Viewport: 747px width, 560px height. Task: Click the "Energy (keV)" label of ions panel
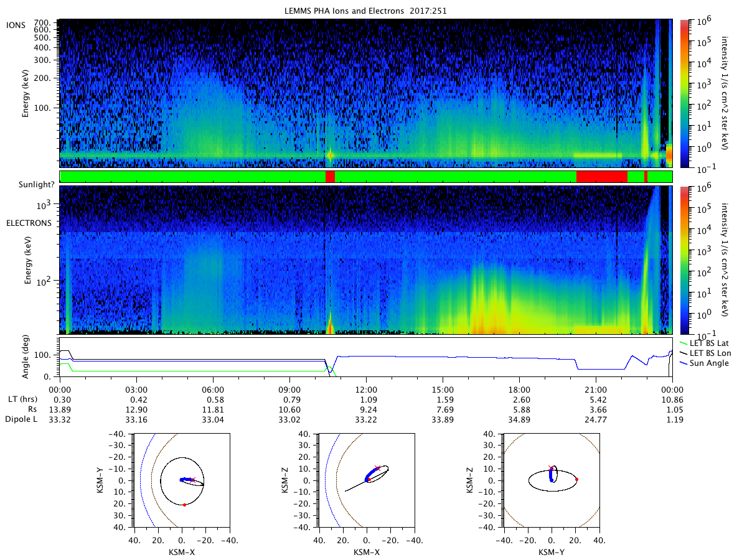point(26,93)
